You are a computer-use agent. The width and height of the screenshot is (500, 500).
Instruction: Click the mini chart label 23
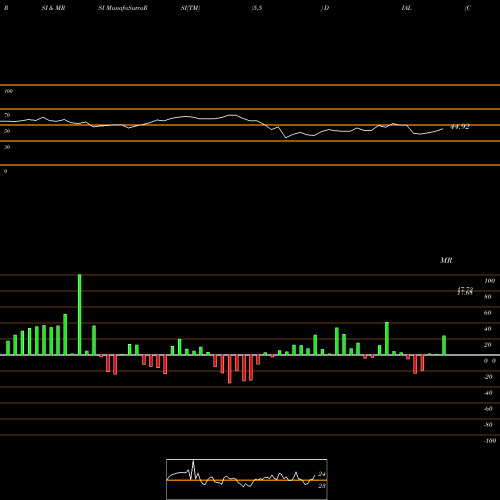click(322, 486)
